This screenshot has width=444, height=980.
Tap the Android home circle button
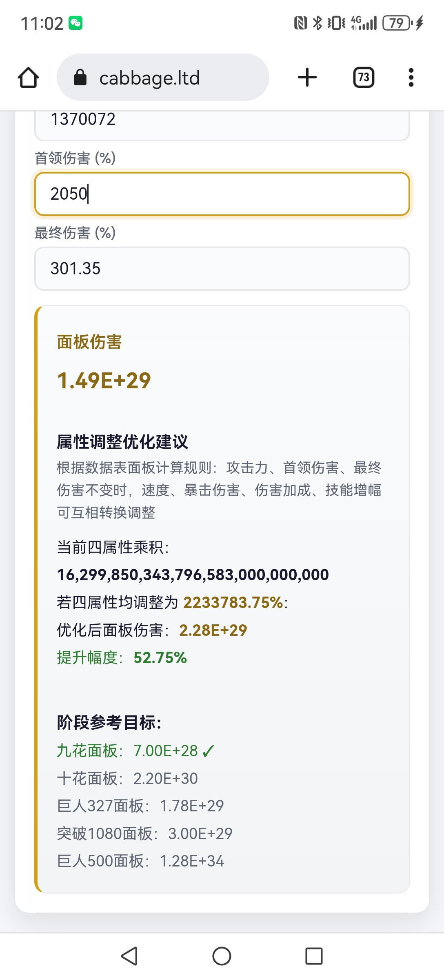(x=222, y=956)
